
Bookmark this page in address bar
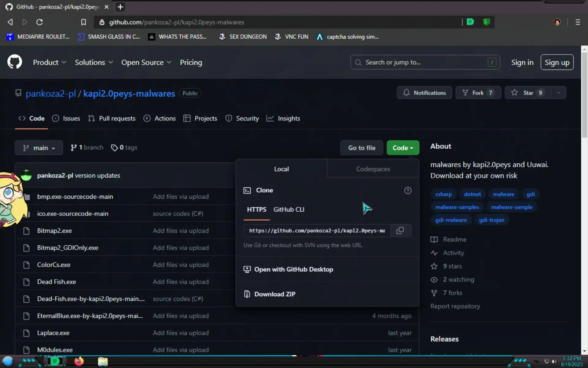click(83, 22)
